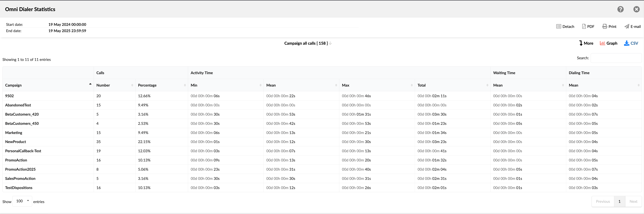Click the Search input field
The height and width of the screenshot is (214, 644).
click(x=616, y=58)
